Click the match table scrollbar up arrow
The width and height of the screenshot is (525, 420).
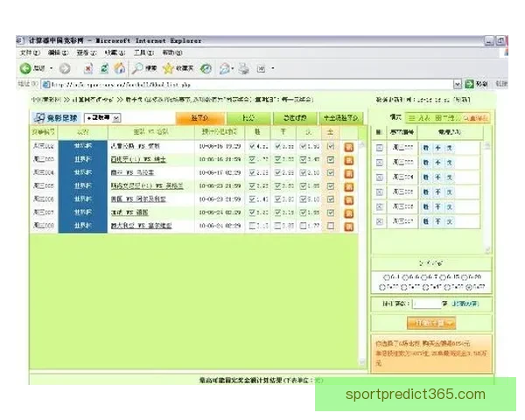tap(362, 144)
